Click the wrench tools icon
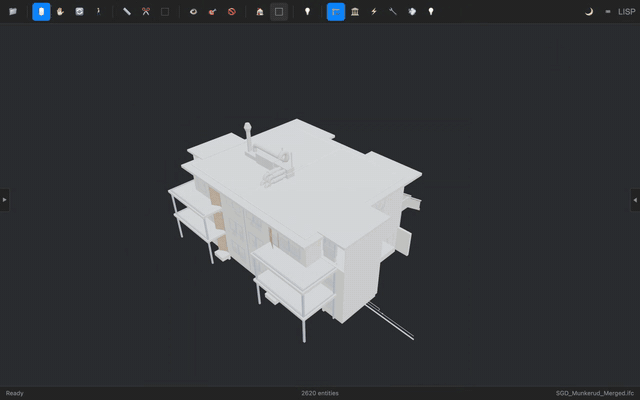This screenshot has height=400, width=640. 393,11
